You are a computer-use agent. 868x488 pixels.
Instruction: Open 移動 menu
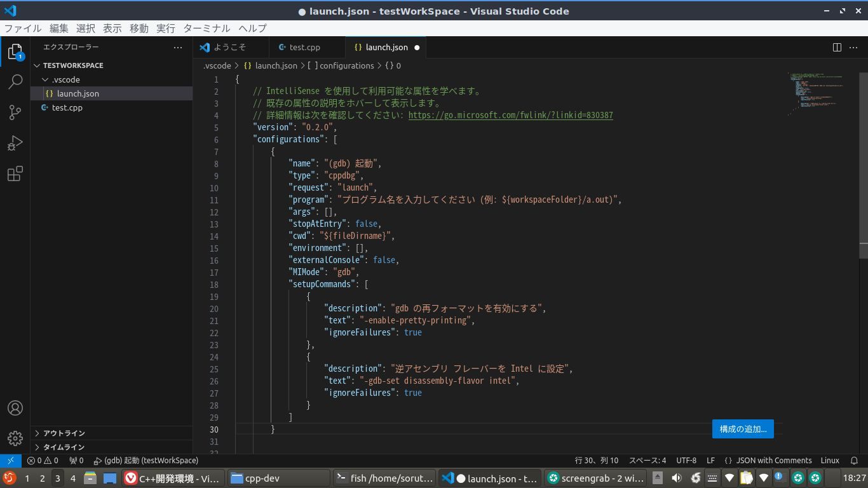tap(139, 29)
